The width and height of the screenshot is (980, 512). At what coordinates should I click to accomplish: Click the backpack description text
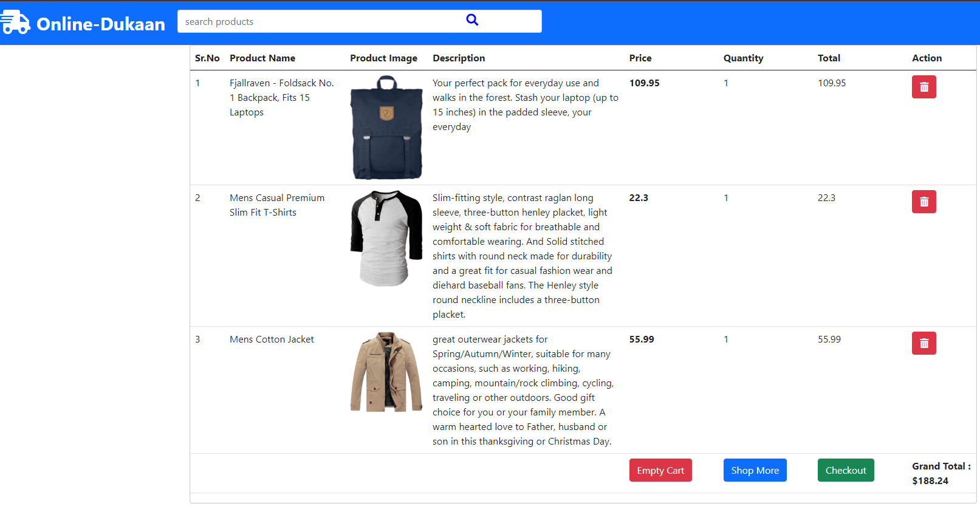tap(526, 105)
